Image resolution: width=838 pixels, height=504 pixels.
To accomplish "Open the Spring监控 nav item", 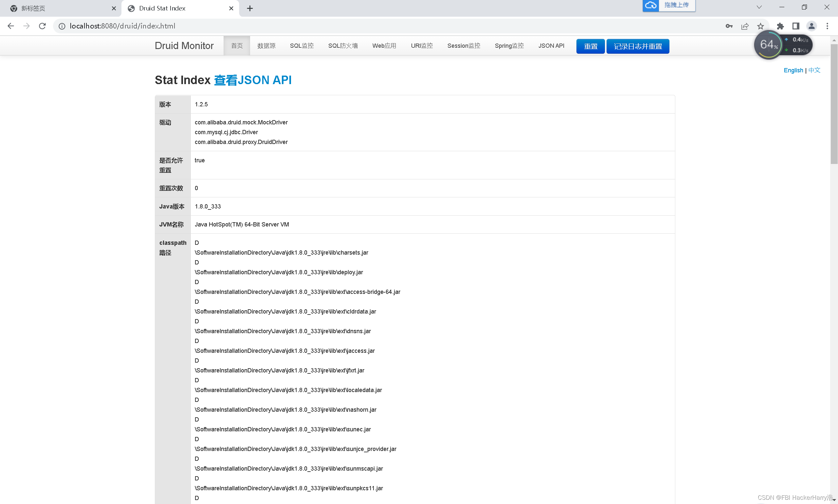I will pyautogui.click(x=509, y=46).
